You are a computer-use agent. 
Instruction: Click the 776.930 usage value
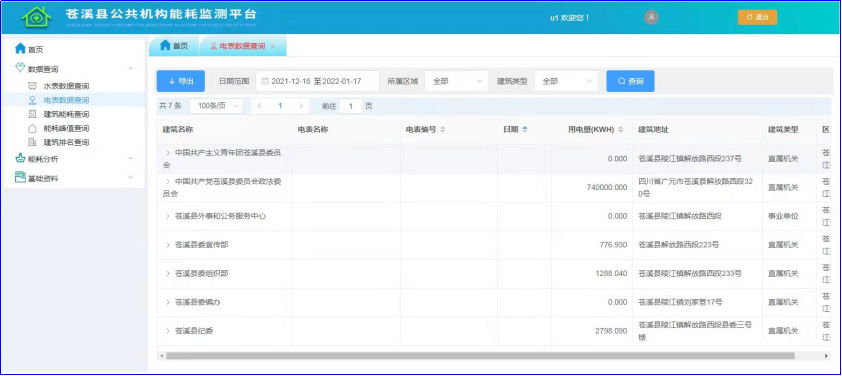tap(613, 245)
